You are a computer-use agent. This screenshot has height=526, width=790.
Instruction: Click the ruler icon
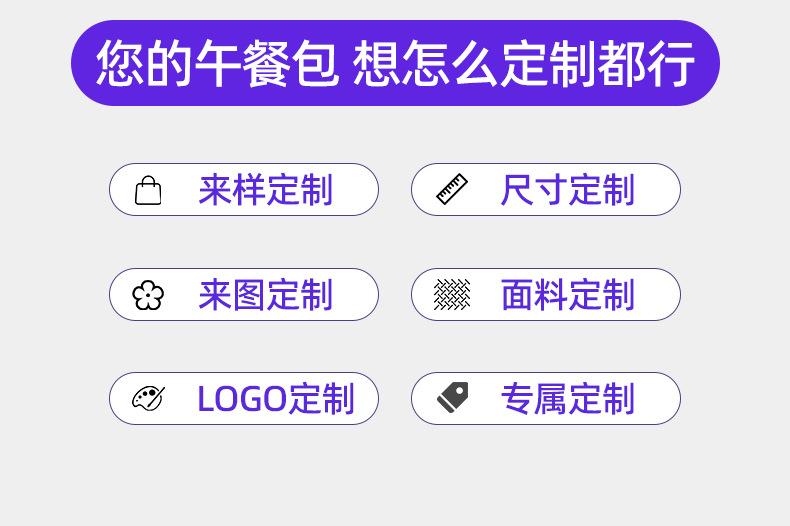[451, 189]
